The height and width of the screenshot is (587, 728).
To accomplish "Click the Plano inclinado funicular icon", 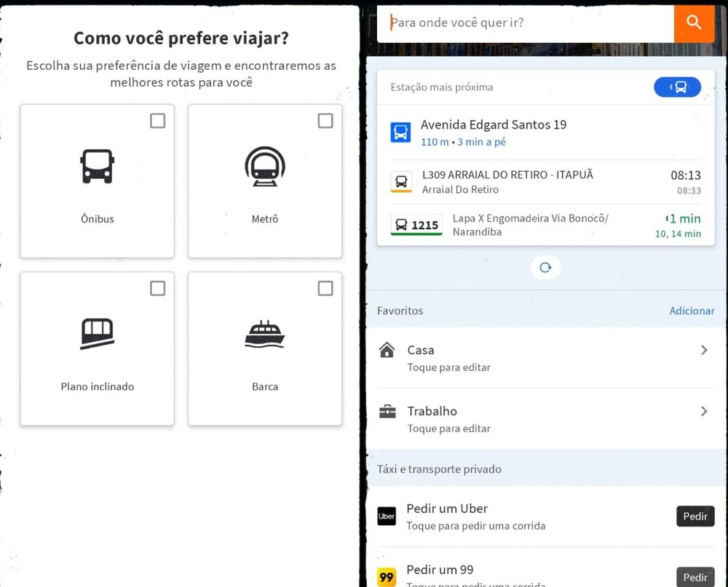I will point(97,333).
